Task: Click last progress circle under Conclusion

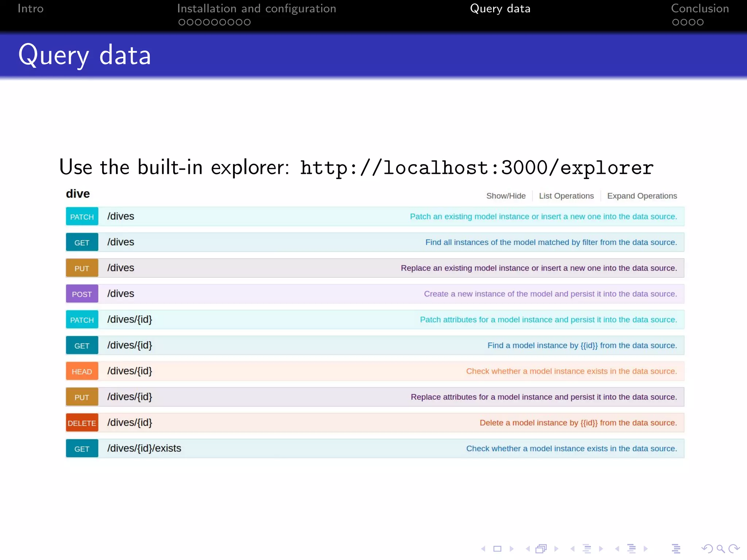Action: 700,22
